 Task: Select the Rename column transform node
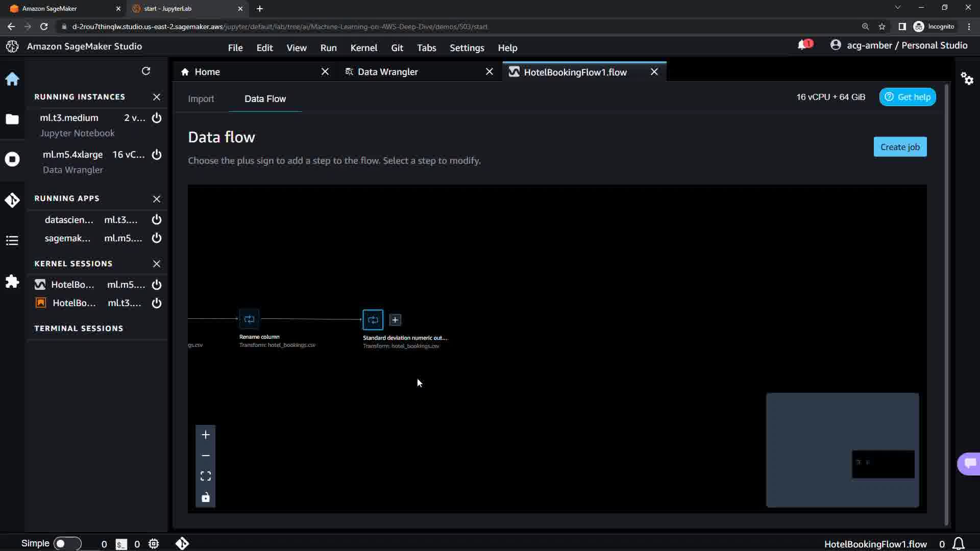click(249, 319)
